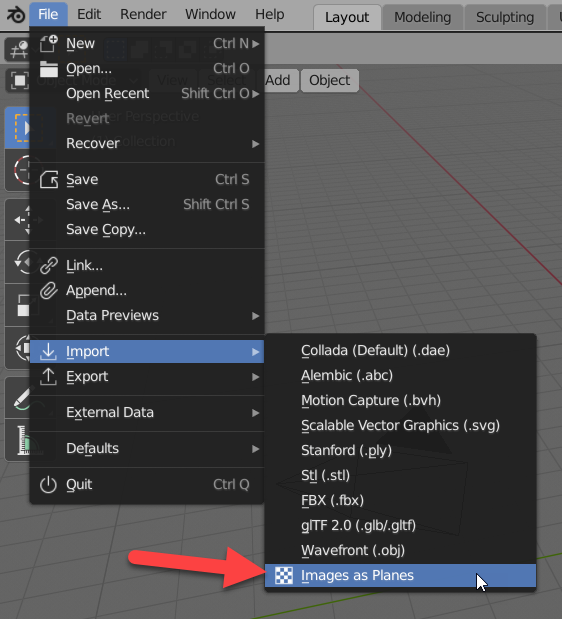The height and width of the screenshot is (619, 562).
Task: Click the Object header button
Action: [x=330, y=81]
